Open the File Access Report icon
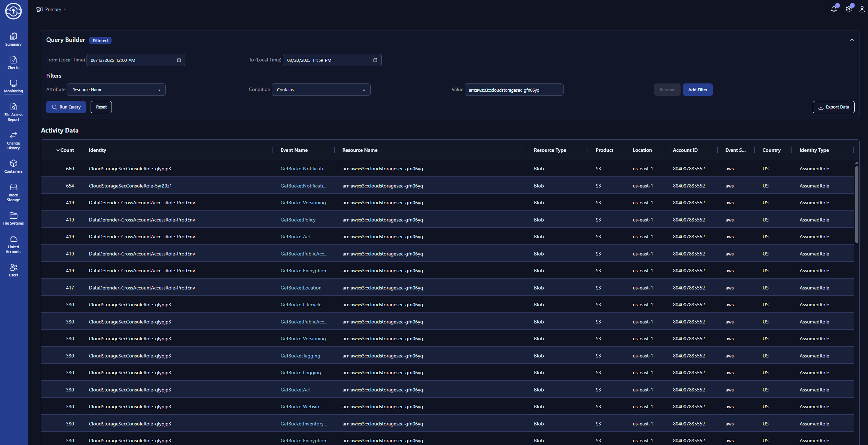Viewport: 868px width, 445px height. [13, 106]
